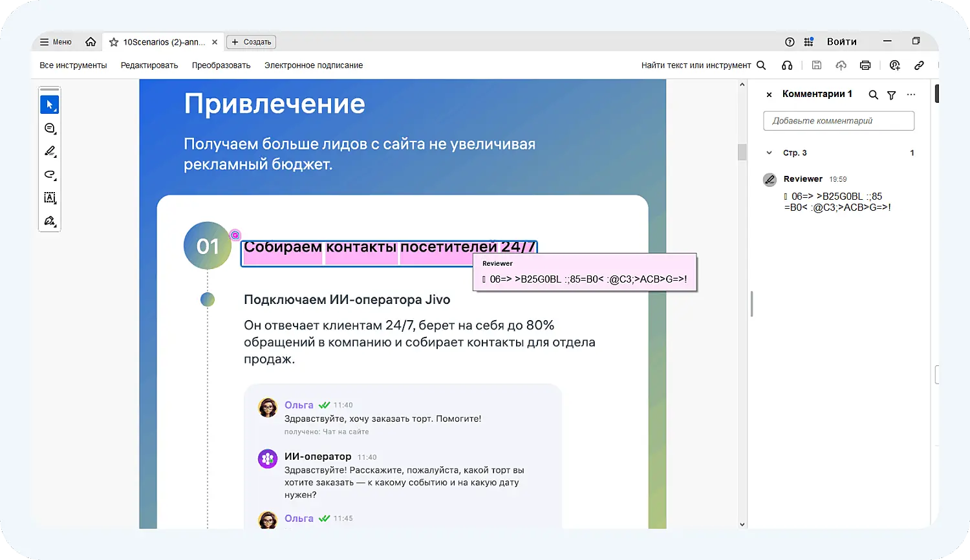Close the Комментарии panel
This screenshot has width=970, height=560.
pyautogui.click(x=769, y=94)
